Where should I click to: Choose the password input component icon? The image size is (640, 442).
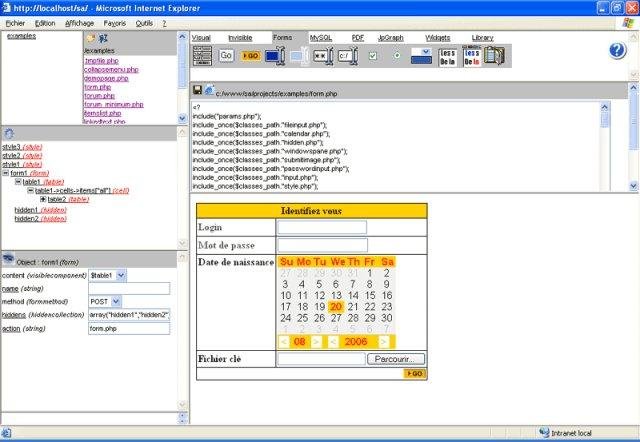click(323, 56)
